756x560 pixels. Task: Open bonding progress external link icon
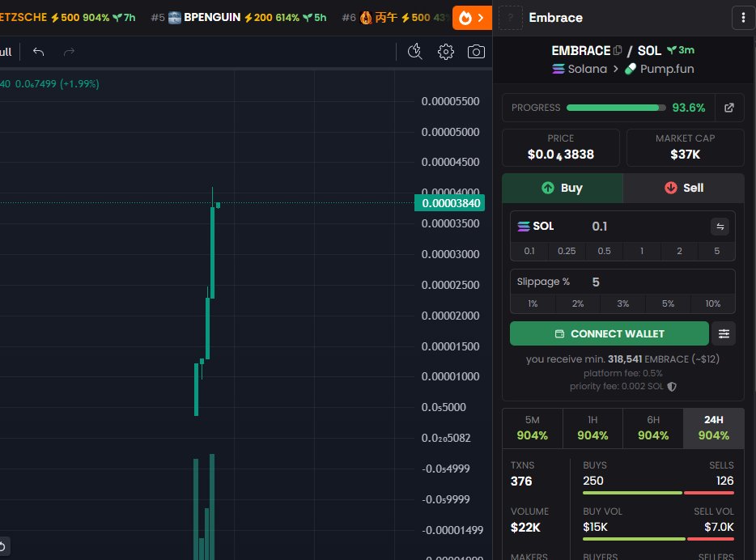(x=729, y=108)
